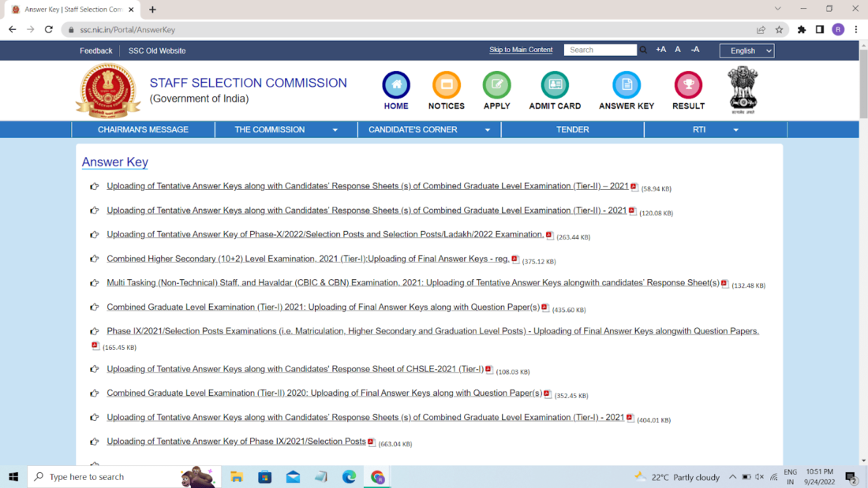868x488 pixels.
Task: Click the SSC emblem logo
Action: pyautogui.click(x=108, y=89)
